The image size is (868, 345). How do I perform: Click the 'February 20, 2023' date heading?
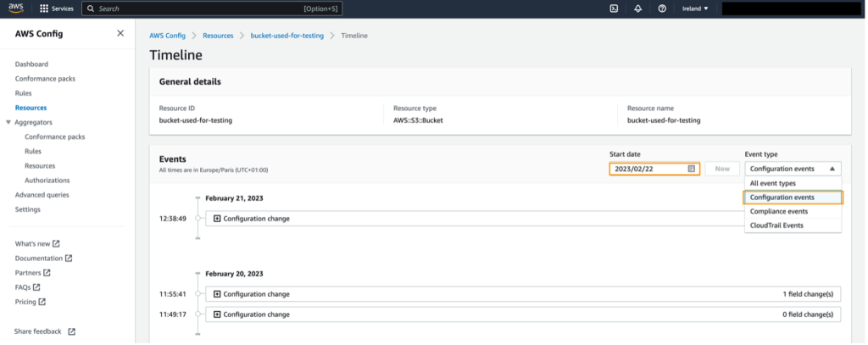point(234,274)
